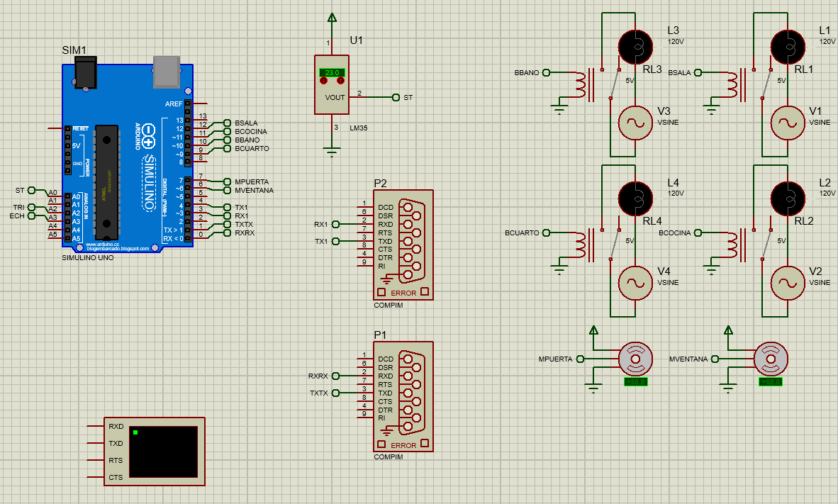Click the BCOCINA terminal beside Arduino pin 11

point(227,131)
